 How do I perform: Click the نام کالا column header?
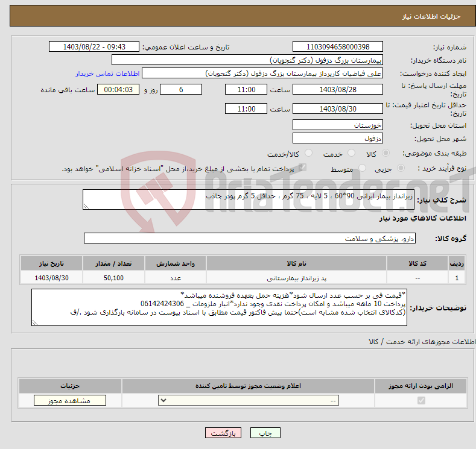click(296, 263)
